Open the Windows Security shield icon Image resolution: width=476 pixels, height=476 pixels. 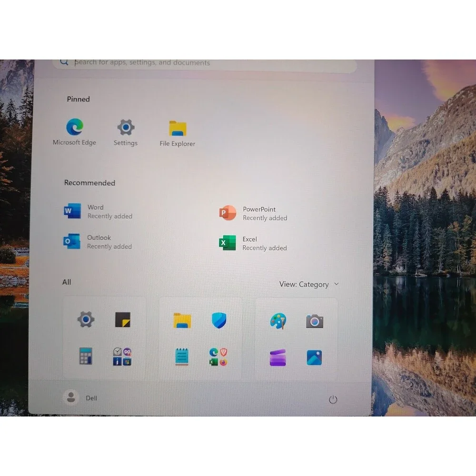[x=219, y=320]
